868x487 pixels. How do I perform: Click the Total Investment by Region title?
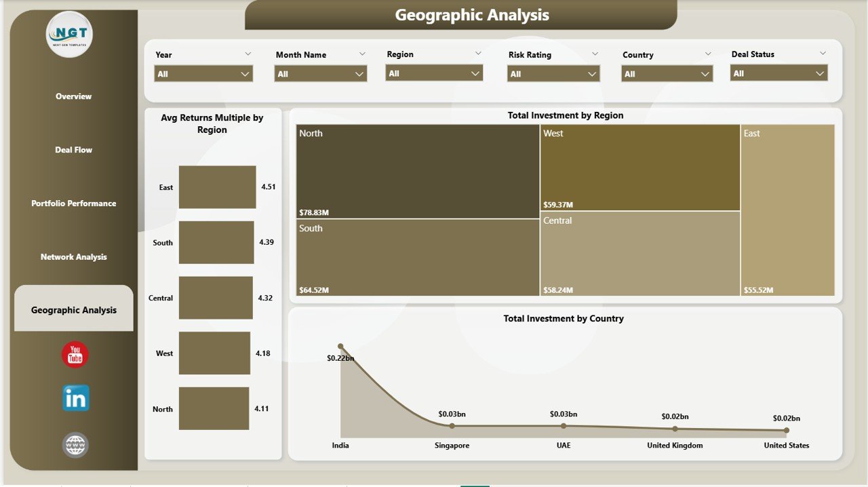point(566,115)
